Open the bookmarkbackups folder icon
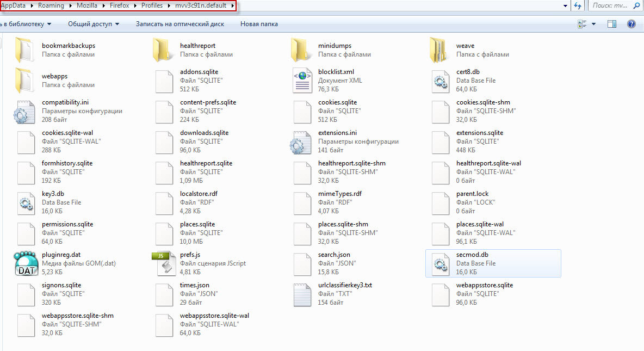 [x=24, y=50]
